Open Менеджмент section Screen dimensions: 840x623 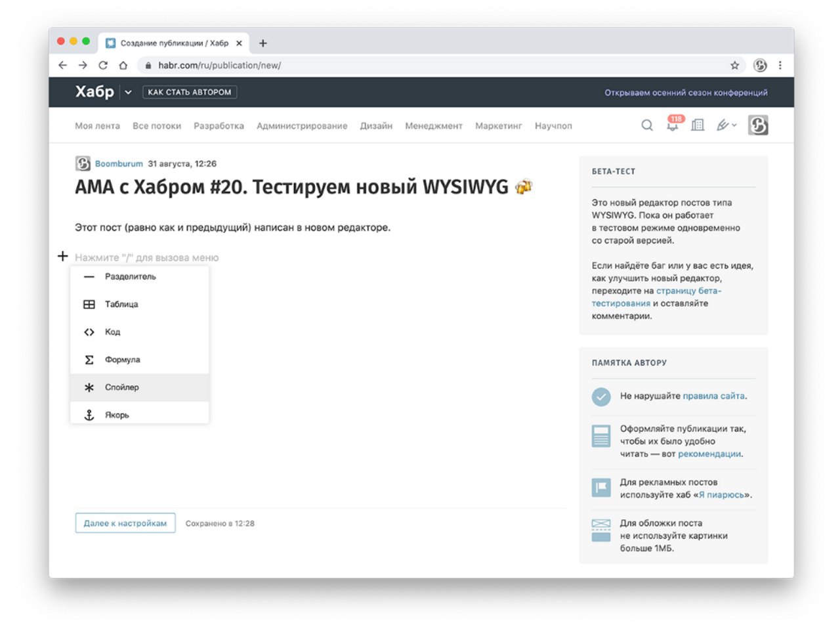[x=434, y=126]
